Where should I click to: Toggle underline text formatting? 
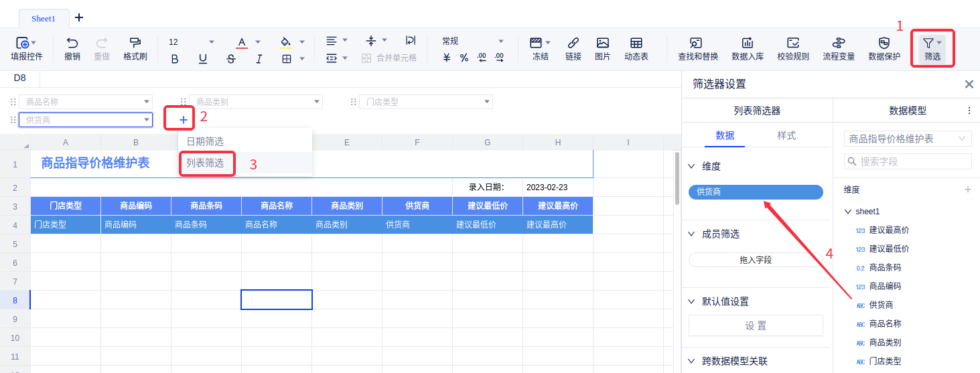coord(203,59)
